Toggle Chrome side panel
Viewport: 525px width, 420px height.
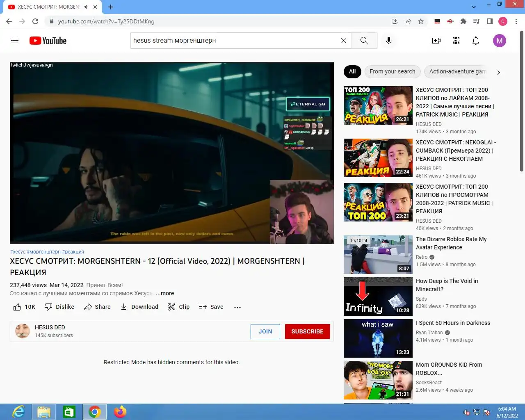tap(490, 21)
